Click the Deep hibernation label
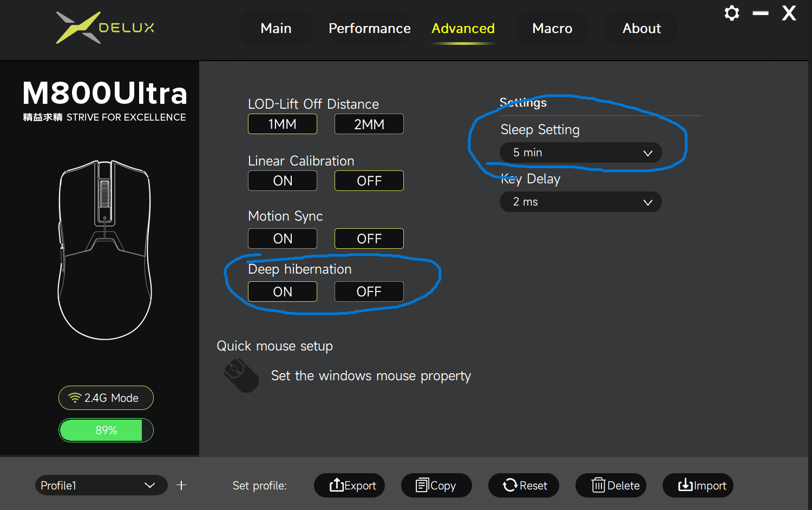 tap(300, 269)
